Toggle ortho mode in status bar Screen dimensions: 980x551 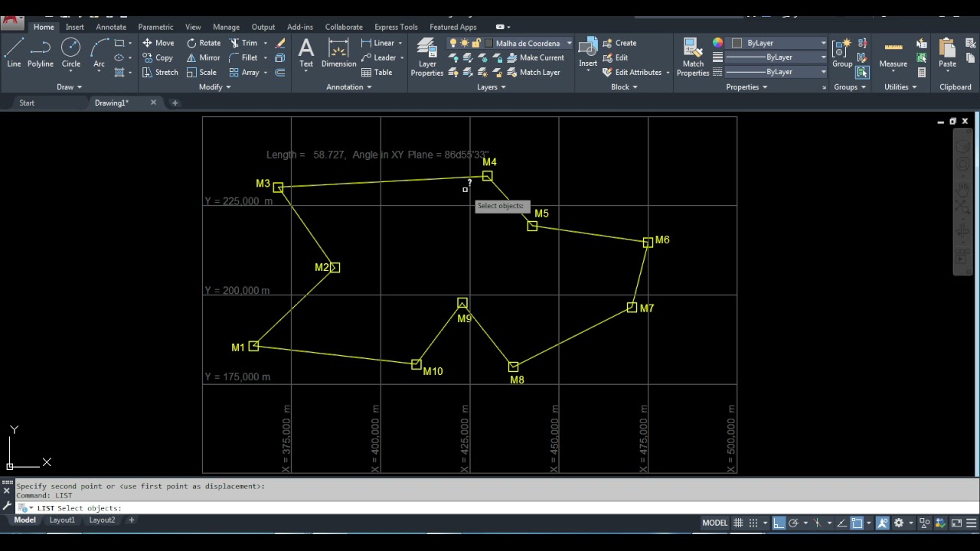coord(778,523)
